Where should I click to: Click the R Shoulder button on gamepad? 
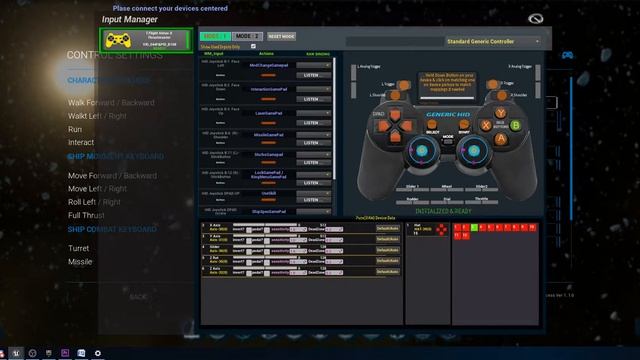coord(502,96)
